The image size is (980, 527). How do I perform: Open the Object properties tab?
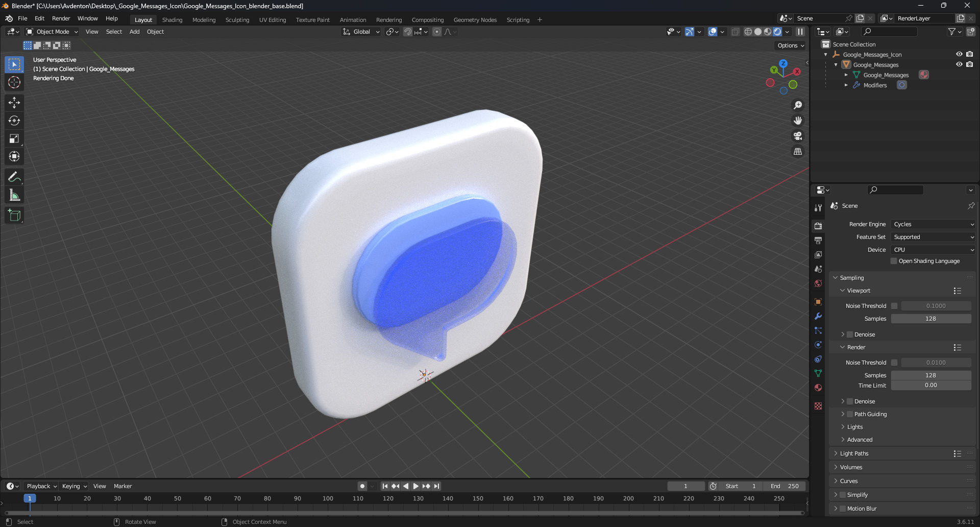(818, 302)
